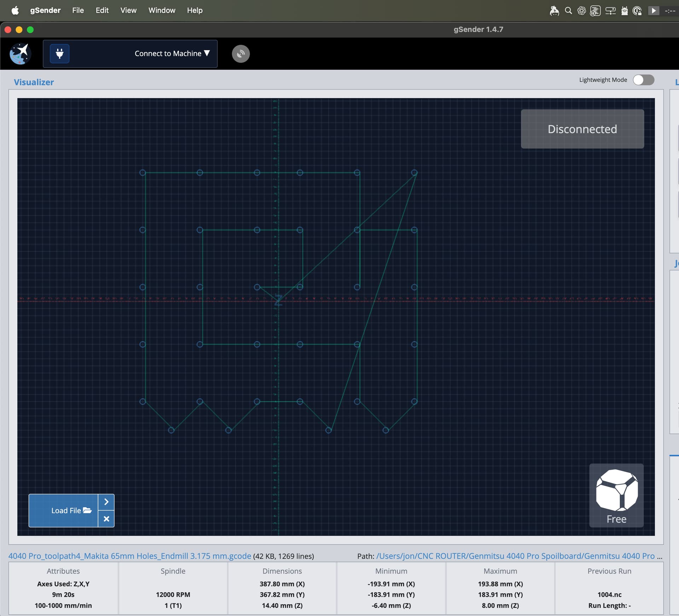Click the ChatGPT menu bar icon
Viewport: 679px width, 616px height.
point(581,11)
